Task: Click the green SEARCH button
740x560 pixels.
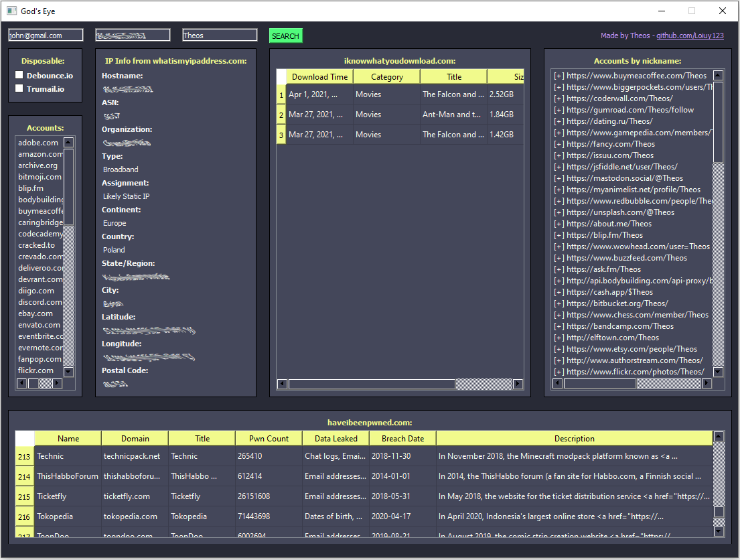Action: click(x=285, y=36)
